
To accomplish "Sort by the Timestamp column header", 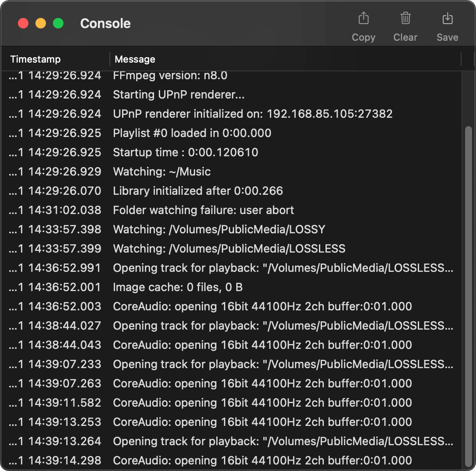I will [36, 59].
